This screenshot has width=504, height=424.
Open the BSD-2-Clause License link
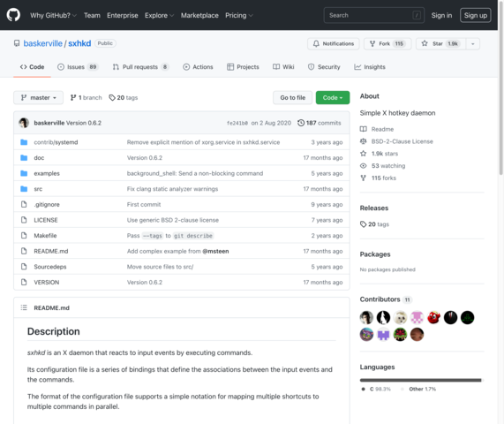click(x=402, y=141)
